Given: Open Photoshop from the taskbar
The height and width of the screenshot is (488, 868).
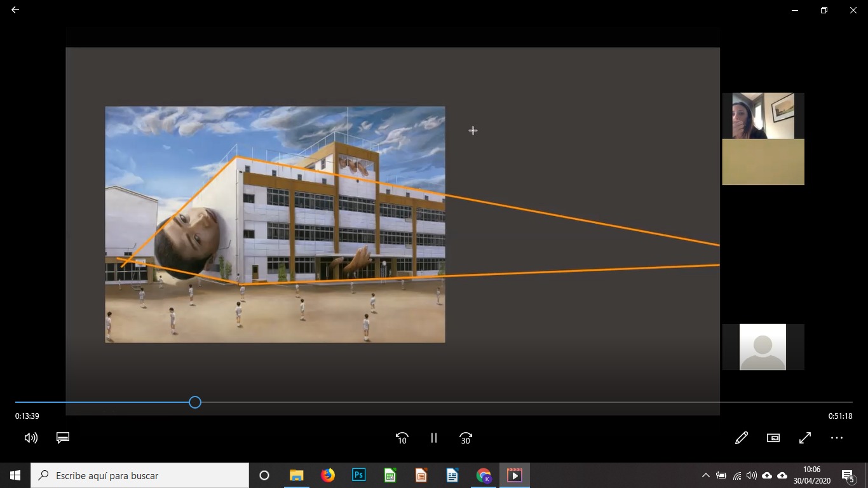Looking at the screenshot, I should click(x=358, y=475).
